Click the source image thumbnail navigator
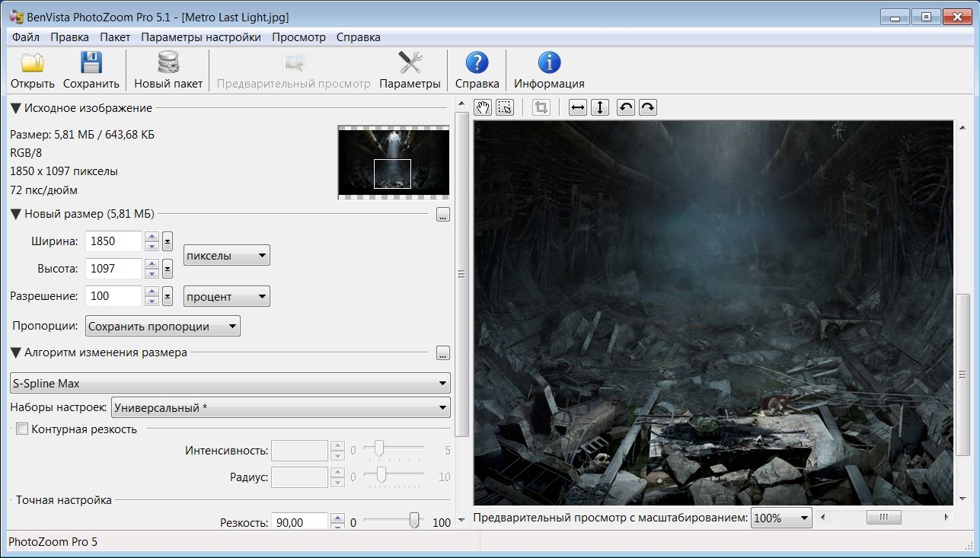 [x=394, y=163]
